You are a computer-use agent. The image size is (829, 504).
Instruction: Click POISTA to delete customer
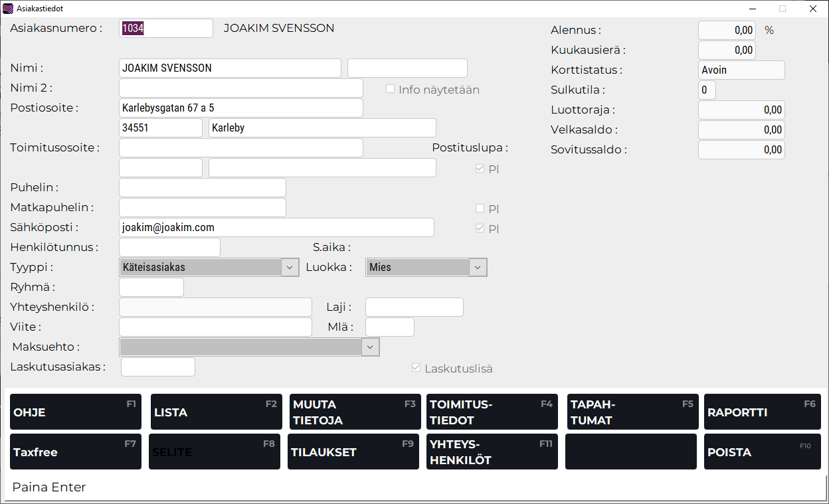point(762,452)
